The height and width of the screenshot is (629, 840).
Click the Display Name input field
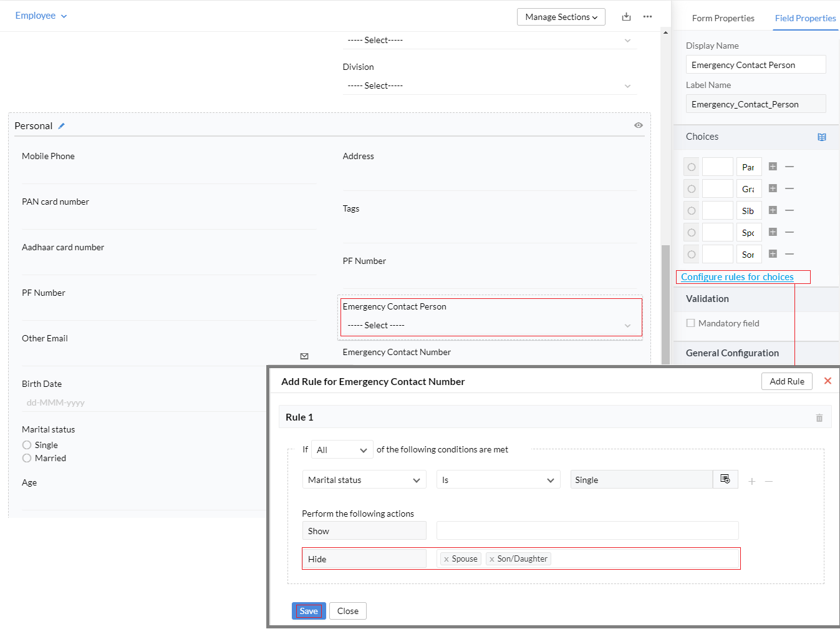tap(756, 65)
